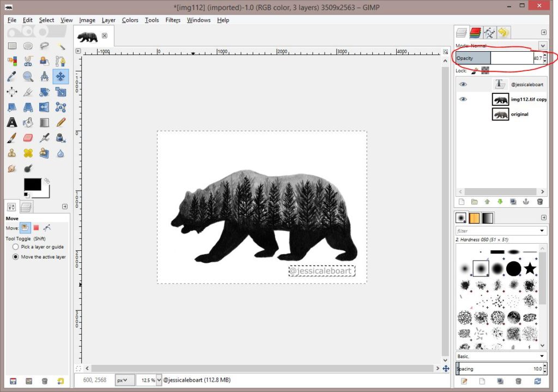The image size is (558, 392).
Task: Open the black foreground color swatch
Action: pyautogui.click(x=32, y=184)
